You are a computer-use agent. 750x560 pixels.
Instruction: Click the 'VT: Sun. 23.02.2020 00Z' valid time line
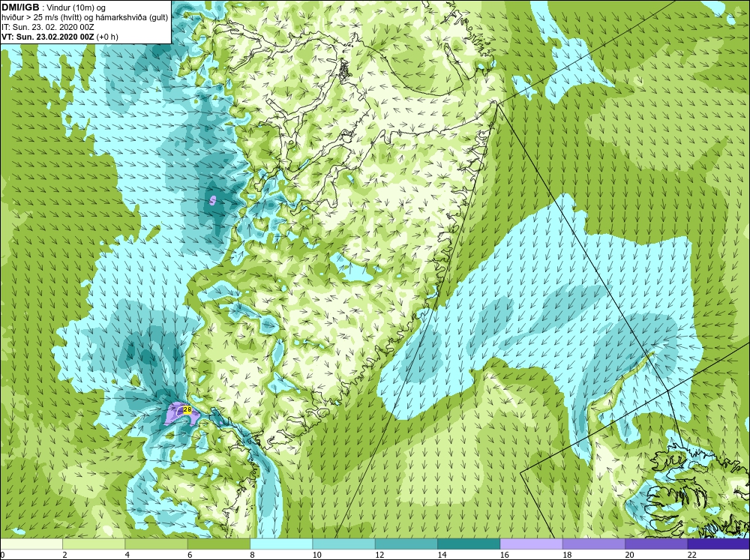coord(60,37)
